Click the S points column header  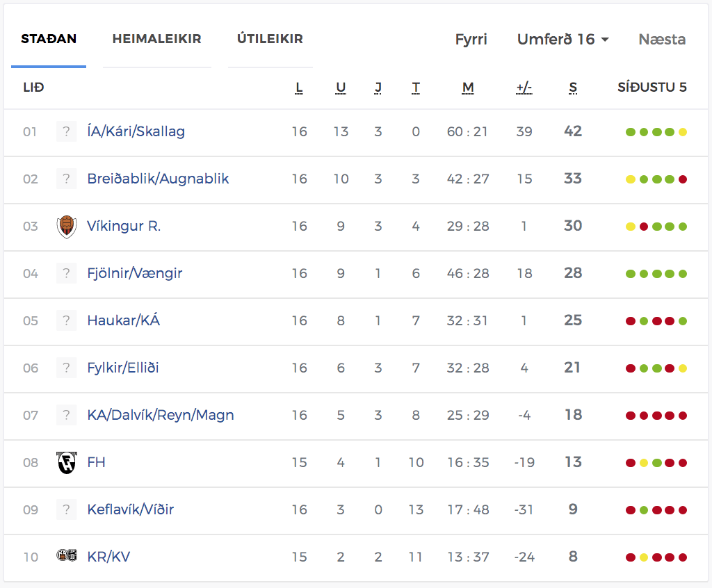(573, 87)
